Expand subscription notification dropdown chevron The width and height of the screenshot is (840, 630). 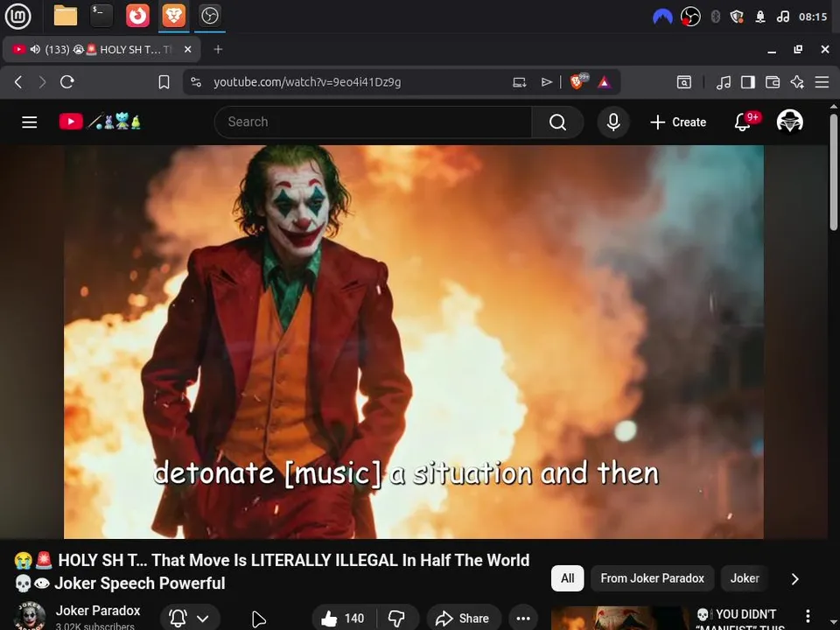(x=203, y=619)
